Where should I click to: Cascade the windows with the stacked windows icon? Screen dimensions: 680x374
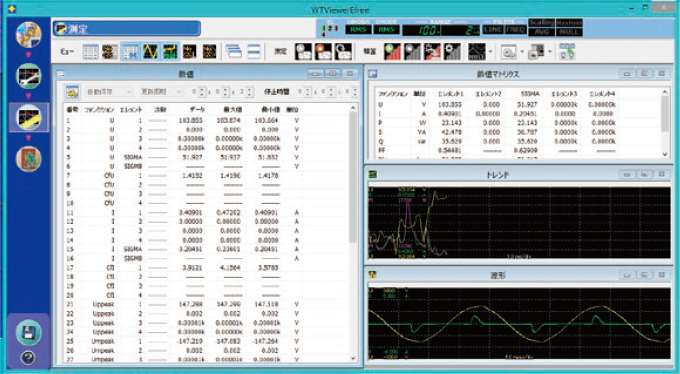[234, 52]
